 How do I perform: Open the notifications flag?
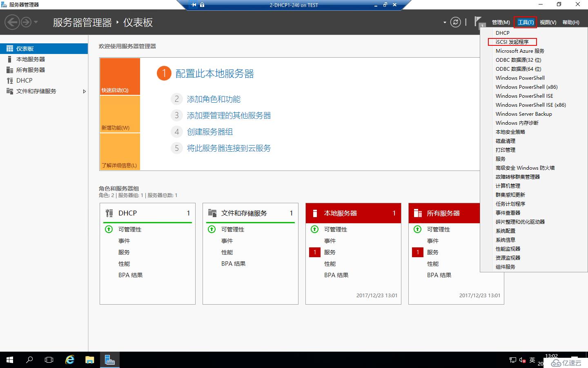pyautogui.click(x=478, y=21)
